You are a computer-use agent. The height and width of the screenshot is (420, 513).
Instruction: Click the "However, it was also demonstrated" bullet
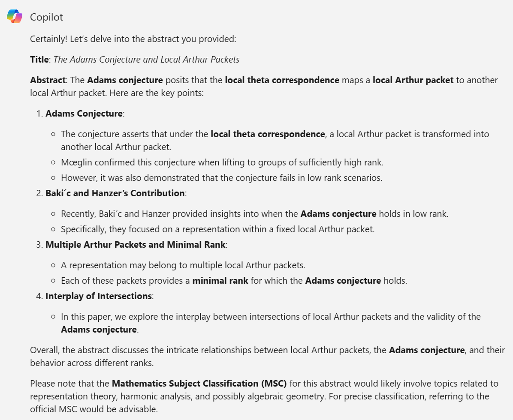click(x=221, y=177)
